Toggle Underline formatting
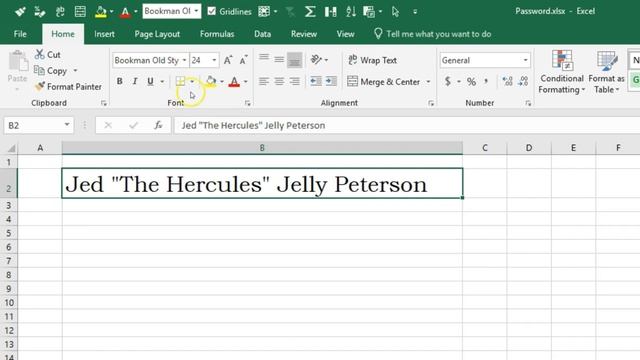Image resolution: width=640 pixels, height=360 pixels. tap(150, 81)
